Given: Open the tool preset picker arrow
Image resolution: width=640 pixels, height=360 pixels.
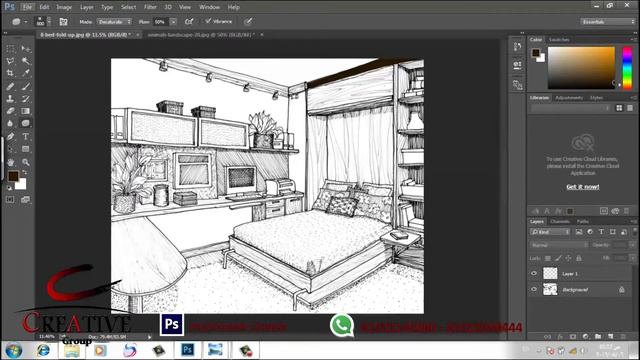Looking at the screenshot, I should [26, 22].
